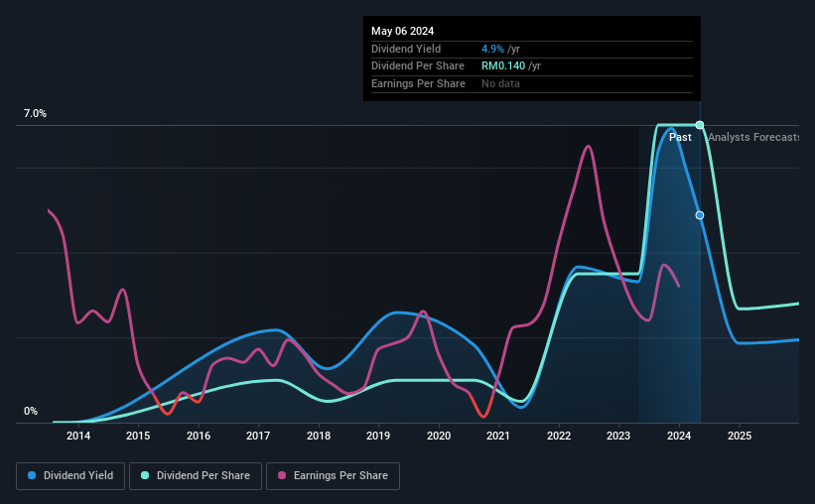This screenshot has height=504, width=815.
Task: Click the 0% y-axis label
Action: coord(31,411)
